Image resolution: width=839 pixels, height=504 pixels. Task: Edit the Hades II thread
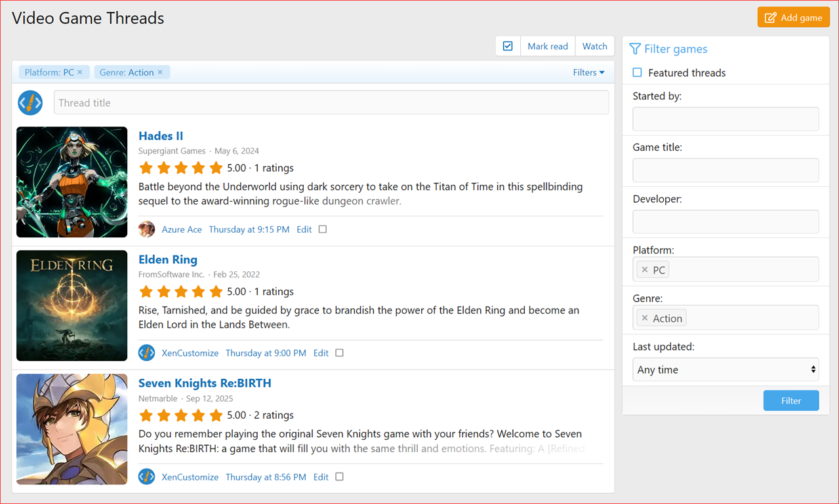(304, 229)
